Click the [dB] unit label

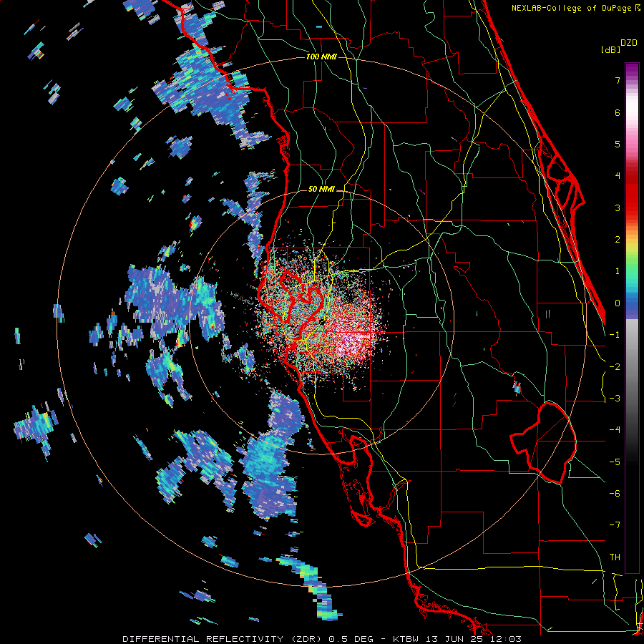coord(610,49)
